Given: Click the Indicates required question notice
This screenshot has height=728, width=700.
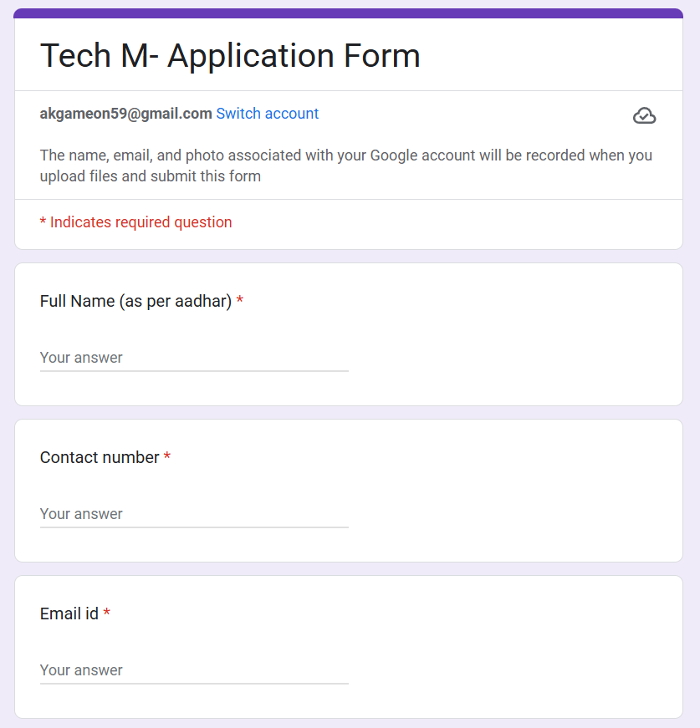Looking at the screenshot, I should coord(141,222).
